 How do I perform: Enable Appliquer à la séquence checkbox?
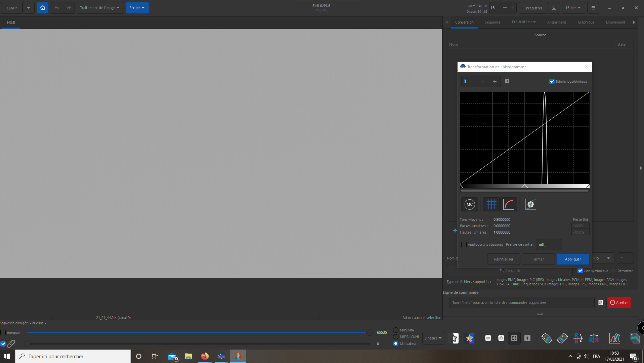pos(464,244)
